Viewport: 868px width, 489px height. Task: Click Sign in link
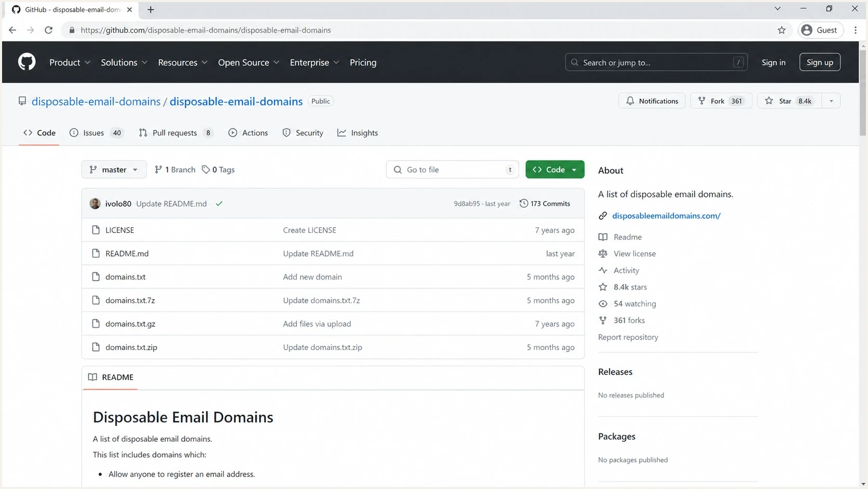pos(774,62)
